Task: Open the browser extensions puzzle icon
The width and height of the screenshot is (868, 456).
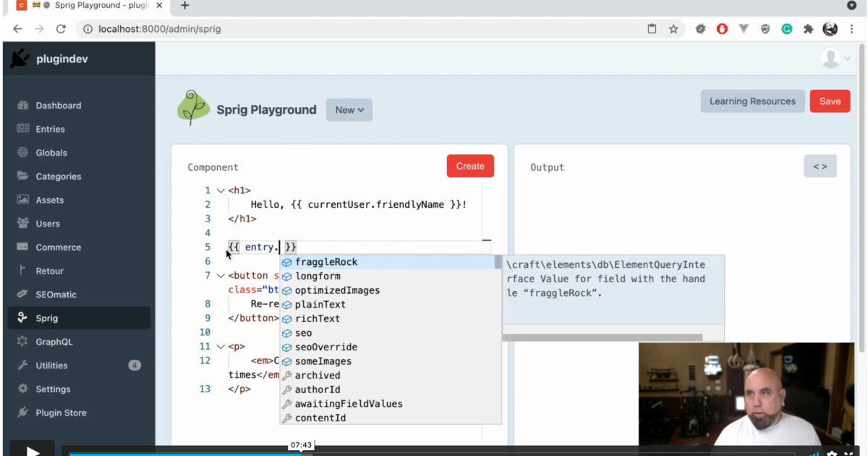Action: pyautogui.click(x=808, y=29)
